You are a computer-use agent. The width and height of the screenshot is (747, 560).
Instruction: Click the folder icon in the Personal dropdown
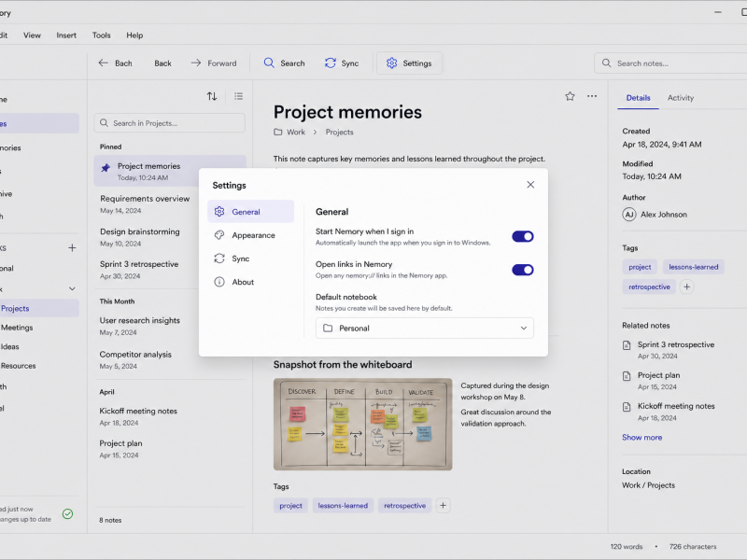(328, 329)
